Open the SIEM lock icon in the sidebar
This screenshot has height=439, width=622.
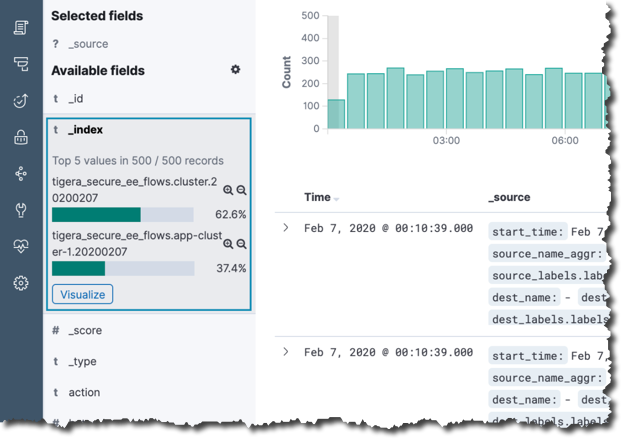(21, 137)
